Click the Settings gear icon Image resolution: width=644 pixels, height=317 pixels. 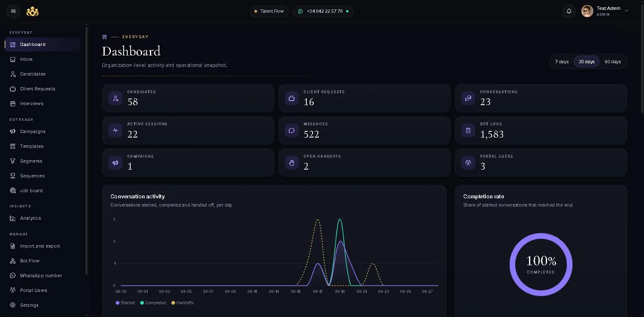pos(13,305)
